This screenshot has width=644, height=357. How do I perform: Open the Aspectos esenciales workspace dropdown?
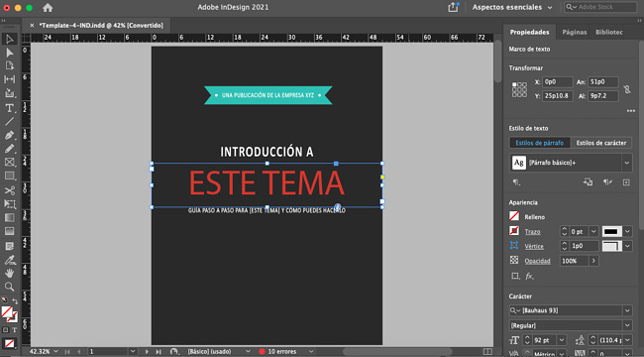pos(512,7)
